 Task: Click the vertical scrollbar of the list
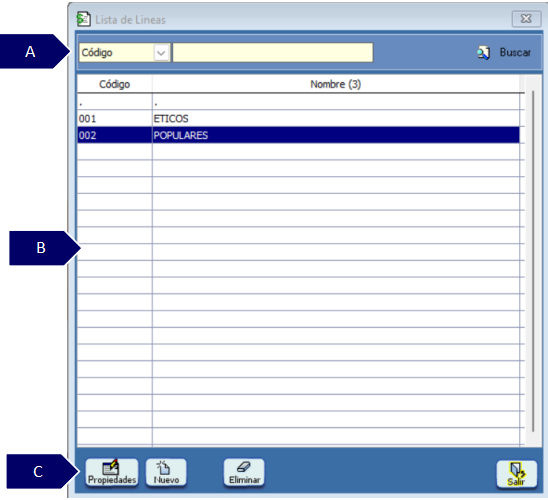pyautogui.click(x=533, y=261)
